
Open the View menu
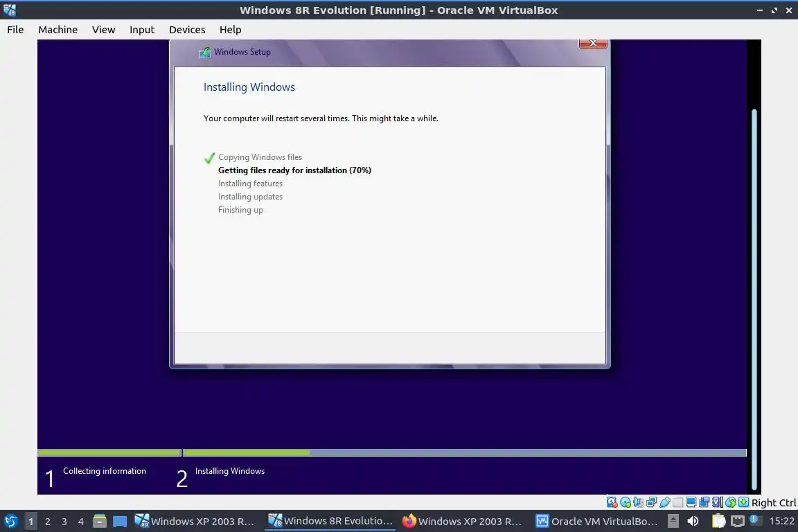tap(103, 30)
